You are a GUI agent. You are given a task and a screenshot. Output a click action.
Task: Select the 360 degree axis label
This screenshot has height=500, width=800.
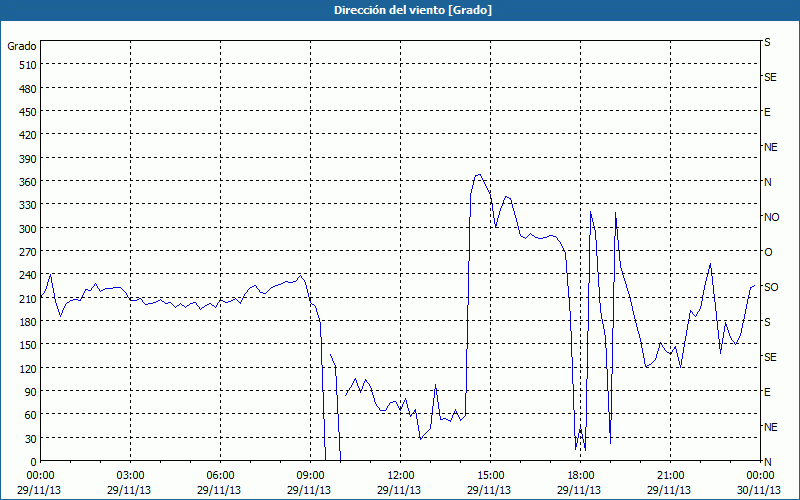coord(28,182)
